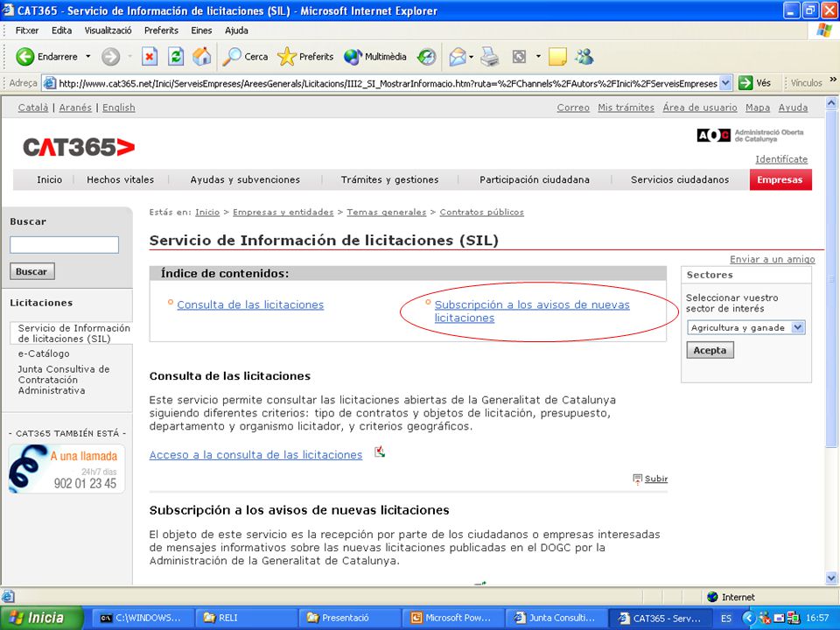840x630 pixels.
Task: Click Enviar a un amigo
Action: 772,259
